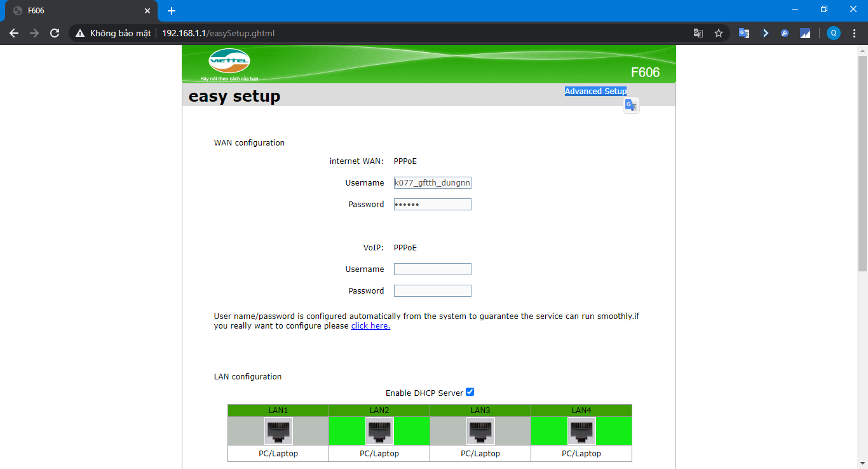Click the address bar URL 192.168.1.1/easySetup.ghtml
This screenshot has width=868, height=469.
click(x=218, y=33)
